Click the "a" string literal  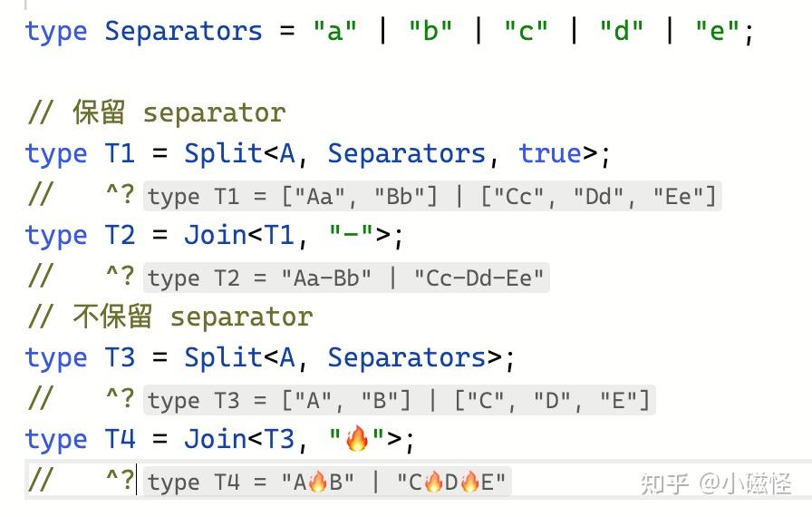pos(334,31)
